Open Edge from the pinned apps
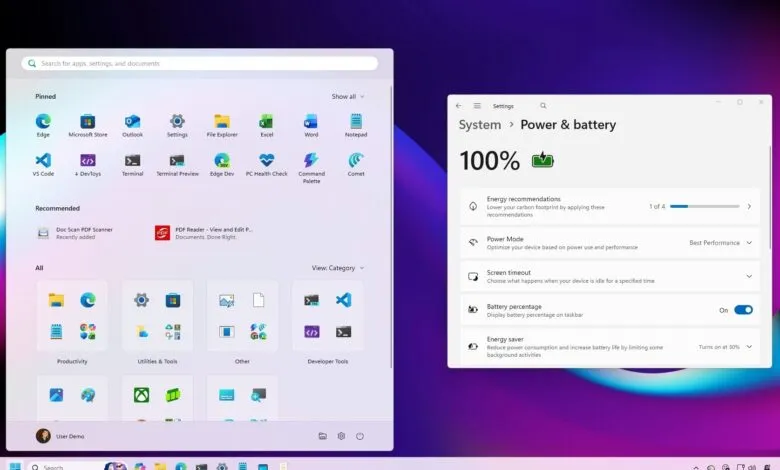The width and height of the screenshot is (780, 470). (x=43, y=125)
